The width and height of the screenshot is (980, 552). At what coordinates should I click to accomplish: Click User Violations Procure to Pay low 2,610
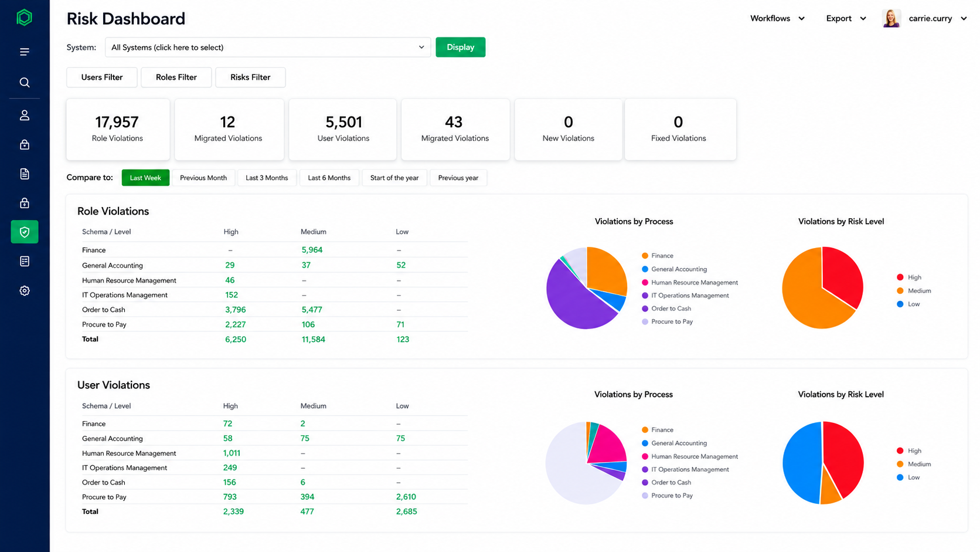pos(406,497)
